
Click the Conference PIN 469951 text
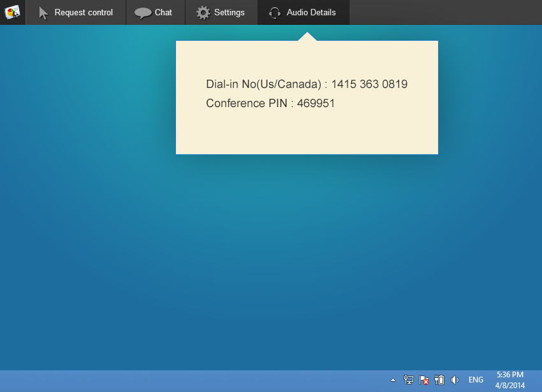[270, 103]
